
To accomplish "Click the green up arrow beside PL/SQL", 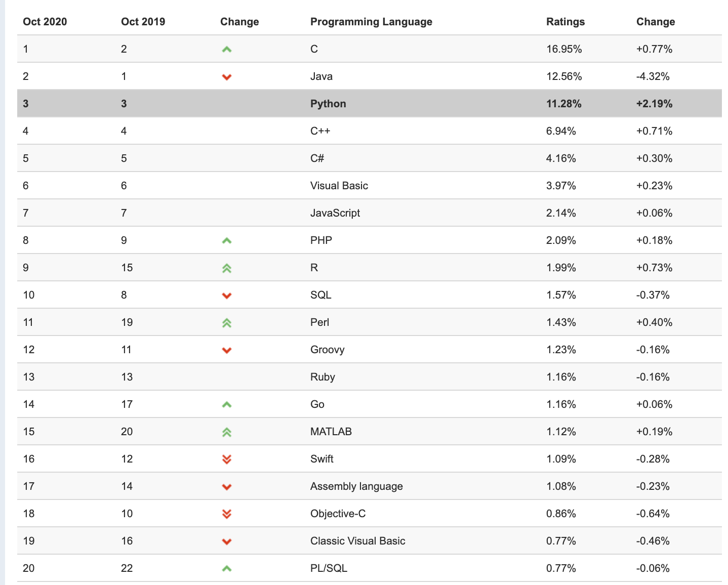I will [x=227, y=569].
